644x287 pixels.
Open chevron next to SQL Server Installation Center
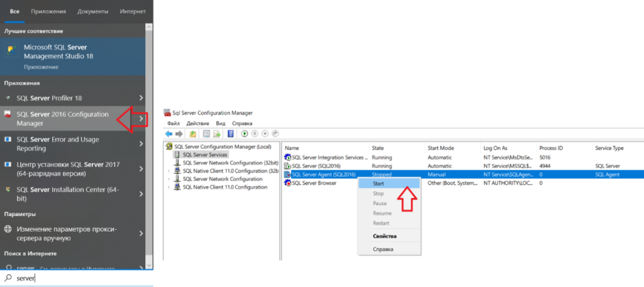[x=141, y=194]
